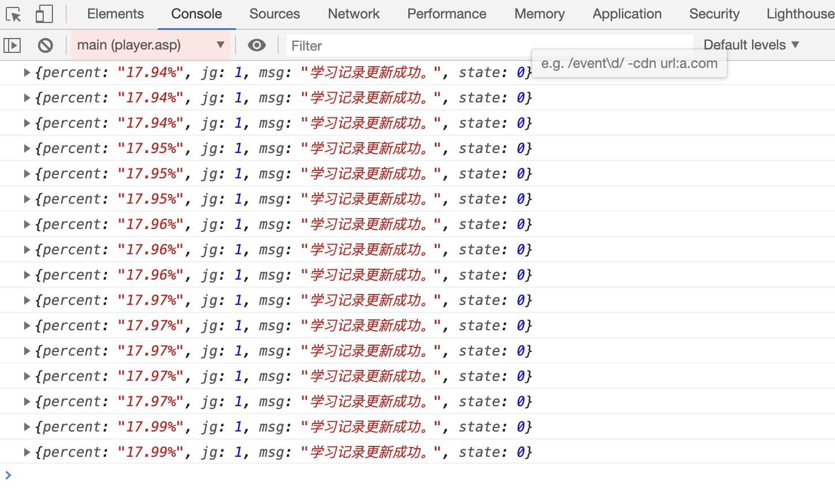
Task: Clear the console with the ban icon
Action: [x=45, y=45]
